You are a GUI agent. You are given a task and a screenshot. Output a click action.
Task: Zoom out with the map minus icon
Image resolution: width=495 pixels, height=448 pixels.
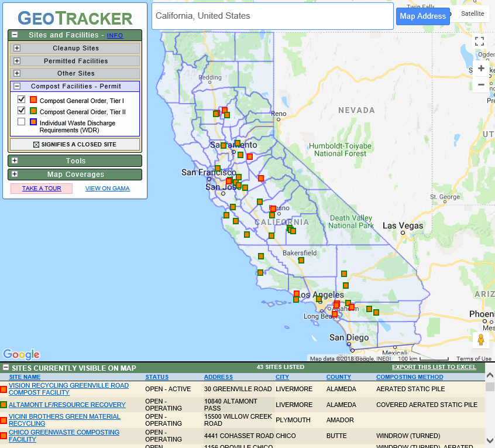click(481, 84)
